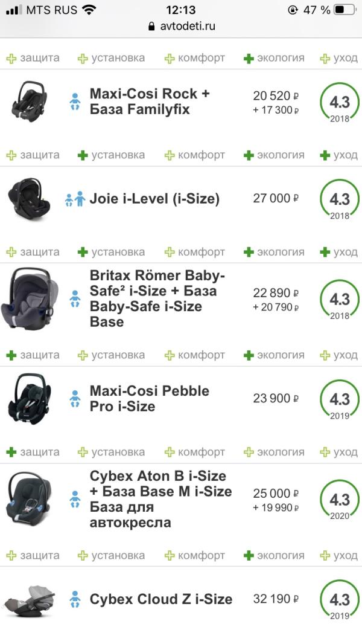Click the infant age-group icon beside Maxi-Cosi Pebble Pro

tap(75, 399)
